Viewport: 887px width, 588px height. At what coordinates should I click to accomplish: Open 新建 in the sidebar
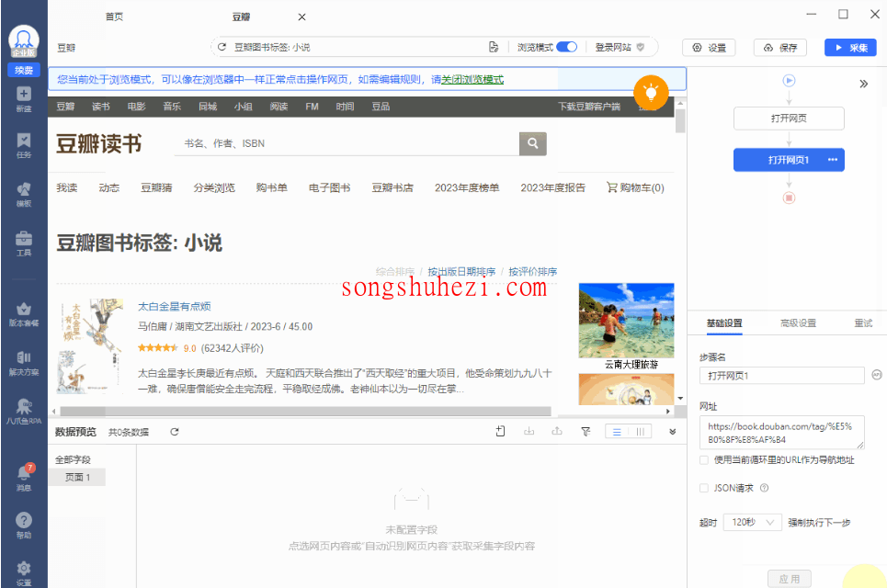coord(24,99)
